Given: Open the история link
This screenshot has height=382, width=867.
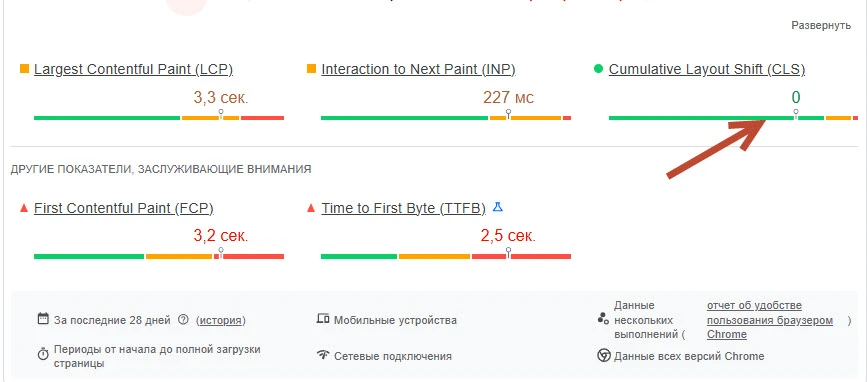Looking at the screenshot, I should (221, 320).
